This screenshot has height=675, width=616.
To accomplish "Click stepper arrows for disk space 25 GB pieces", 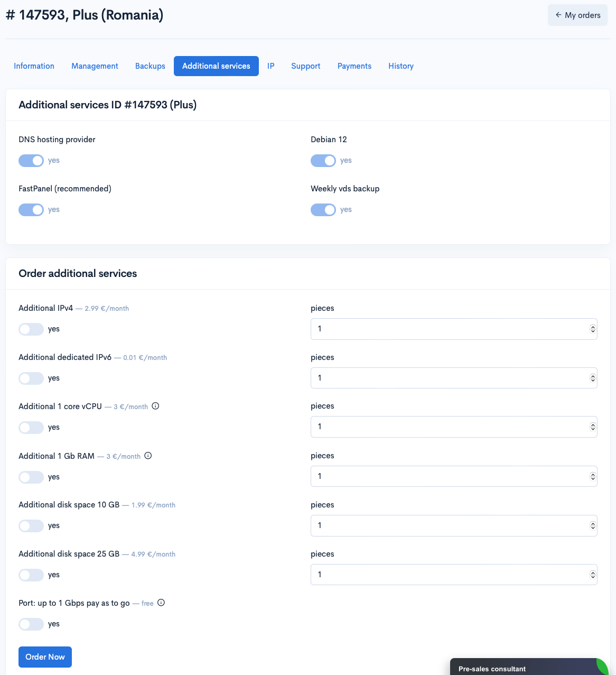I will coord(593,575).
